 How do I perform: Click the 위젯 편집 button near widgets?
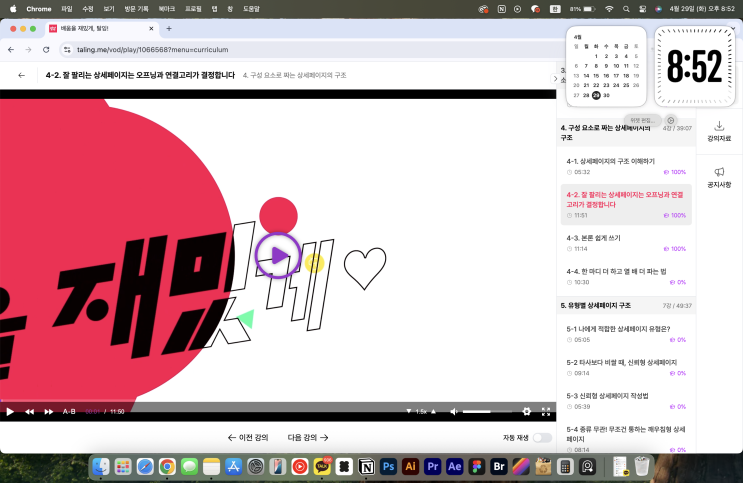click(642, 120)
